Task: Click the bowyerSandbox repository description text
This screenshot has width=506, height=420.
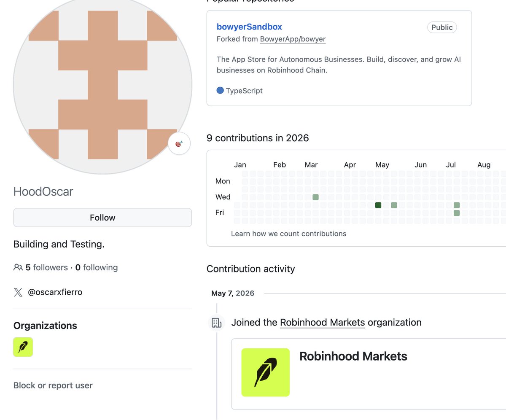Action: 339,65
